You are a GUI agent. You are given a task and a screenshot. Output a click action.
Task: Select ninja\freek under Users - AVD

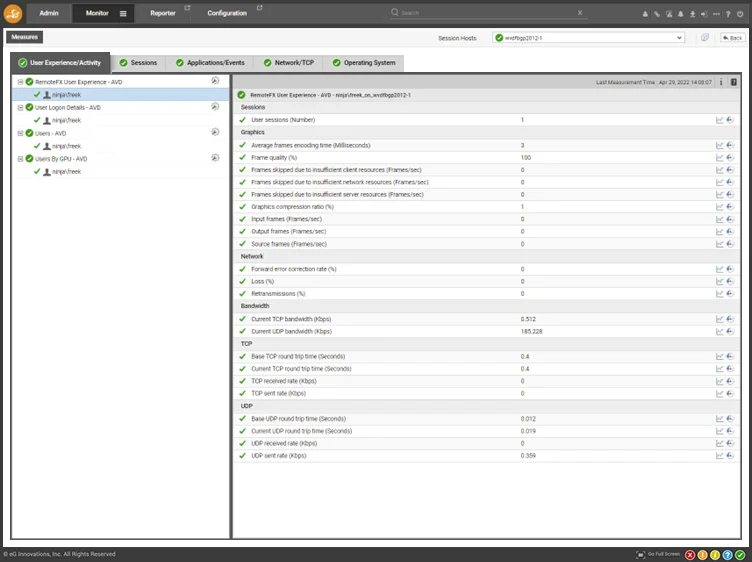click(x=66, y=146)
